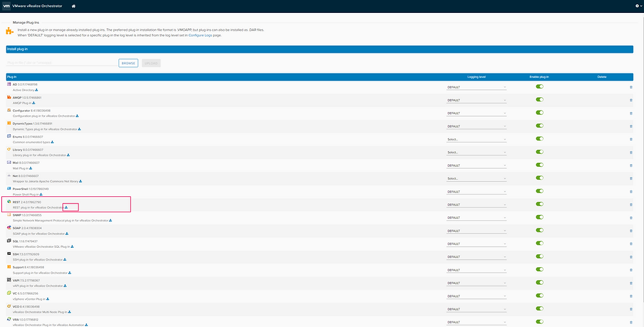The image size is (644, 327).
Task: Open logging level dropdown for AD
Action: 477,87
